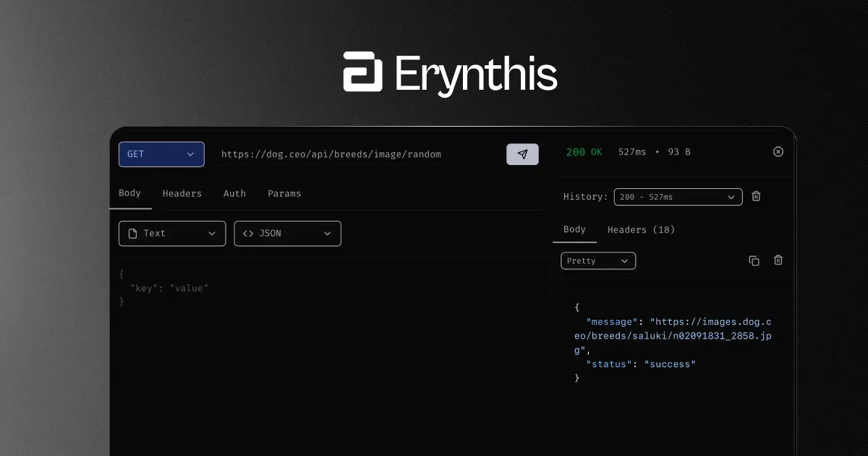Open the JSON format dropdown
The width and height of the screenshot is (868, 456).
coord(287,233)
